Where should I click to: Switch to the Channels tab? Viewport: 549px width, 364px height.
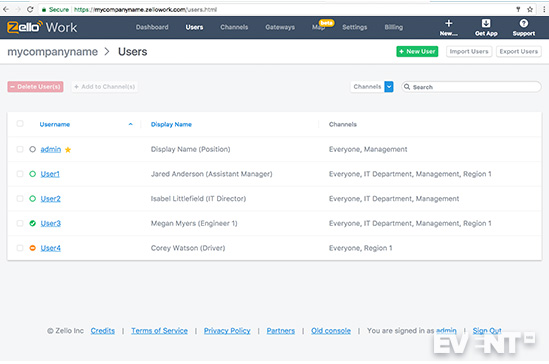click(x=234, y=27)
